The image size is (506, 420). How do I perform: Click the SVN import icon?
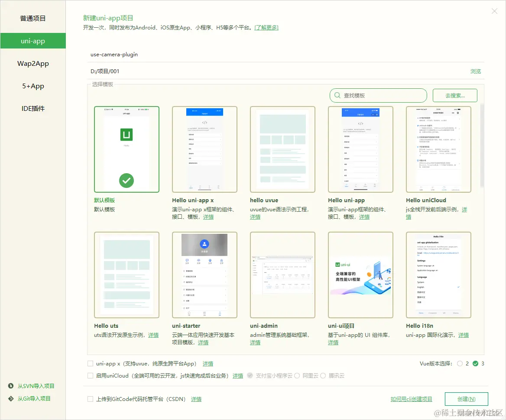(11, 386)
